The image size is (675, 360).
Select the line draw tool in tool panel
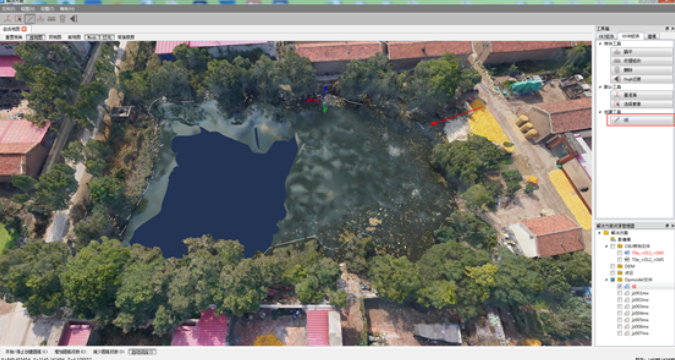[641, 120]
